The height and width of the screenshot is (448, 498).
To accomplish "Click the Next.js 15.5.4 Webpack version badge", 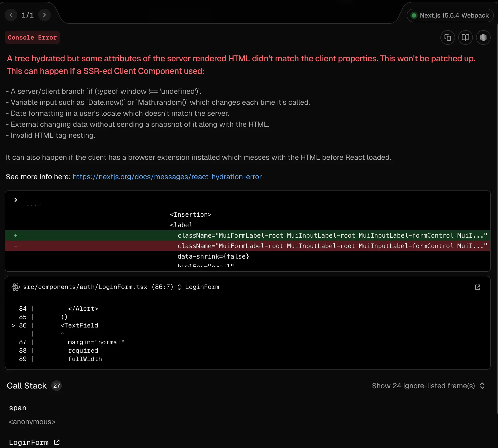I will pyautogui.click(x=450, y=15).
